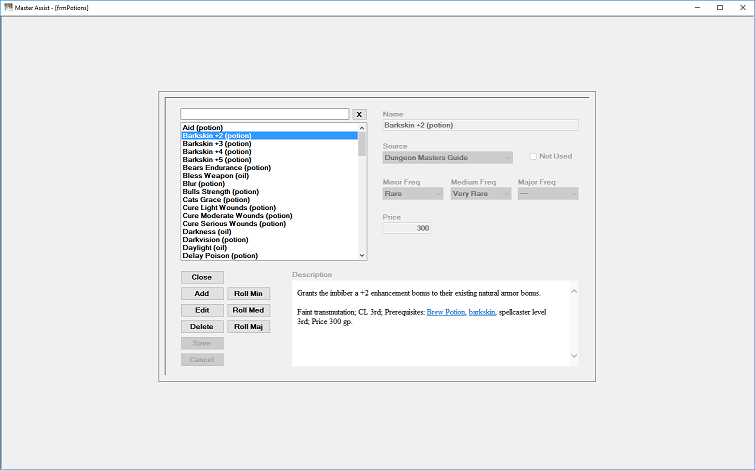Click the Add button
This screenshot has height=470, width=755.
click(202, 294)
